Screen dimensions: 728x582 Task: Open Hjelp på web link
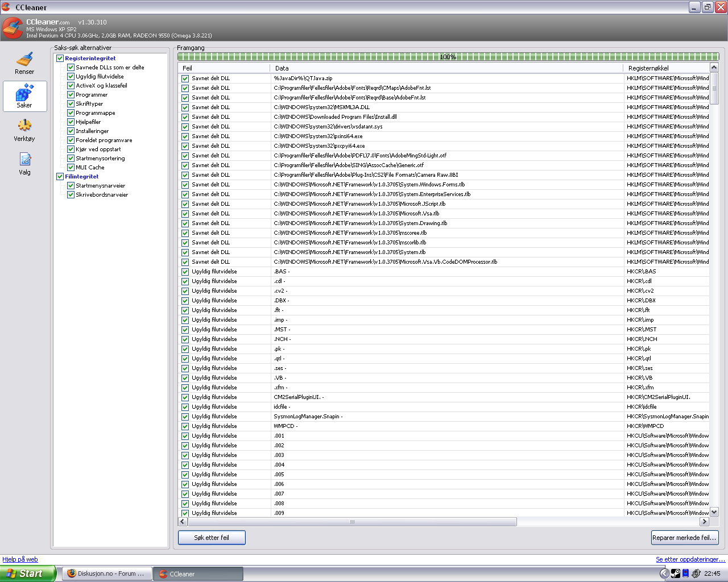20,559
